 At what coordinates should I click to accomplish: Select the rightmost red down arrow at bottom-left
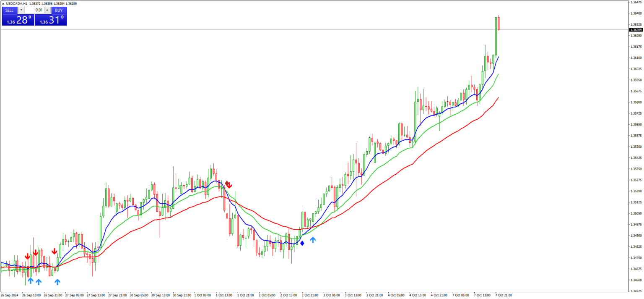pos(55,251)
